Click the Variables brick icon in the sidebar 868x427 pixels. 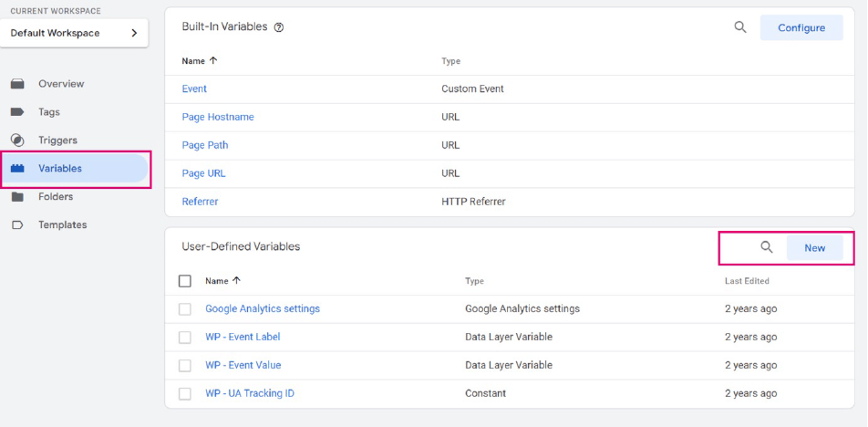pyautogui.click(x=17, y=169)
